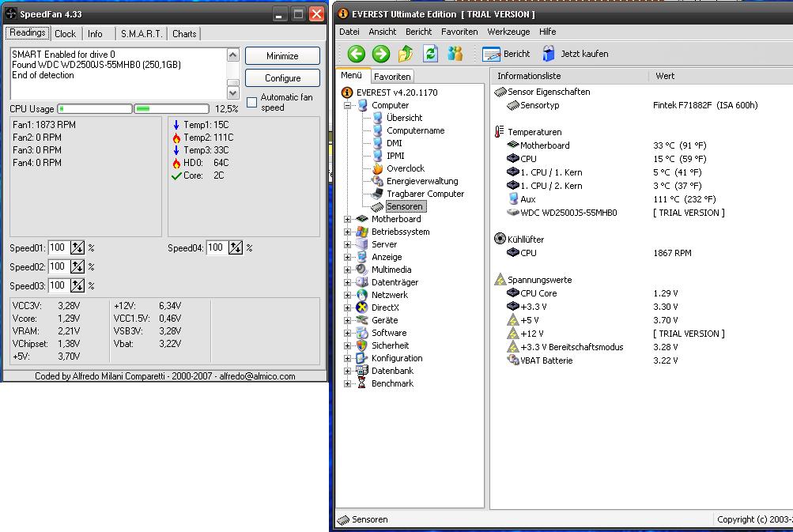The height and width of the screenshot is (532, 793).
Task: Click the DirectX icon in tree
Action: [361, 308]
